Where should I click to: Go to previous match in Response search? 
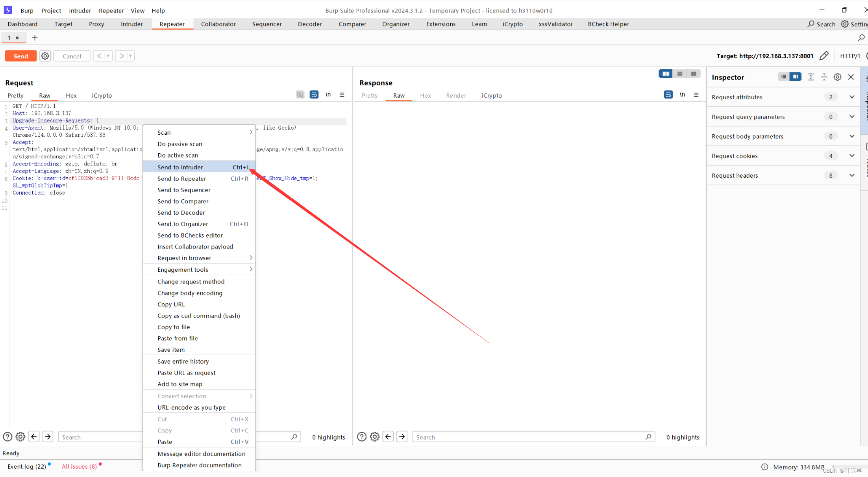[388, 436]
